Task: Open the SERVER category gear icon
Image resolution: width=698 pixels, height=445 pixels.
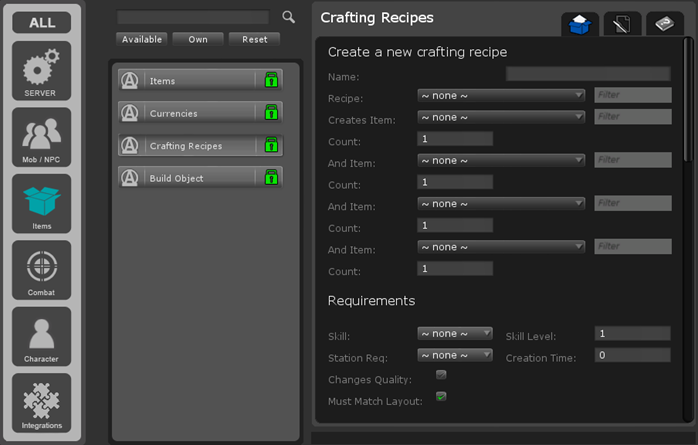Action: pyautogui.click(x=41, y=70)
